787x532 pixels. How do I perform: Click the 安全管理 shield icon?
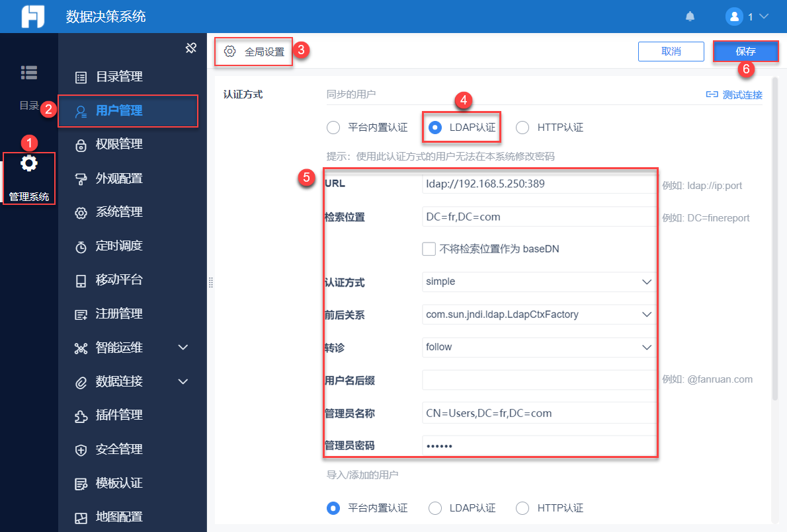pos(81,450)
